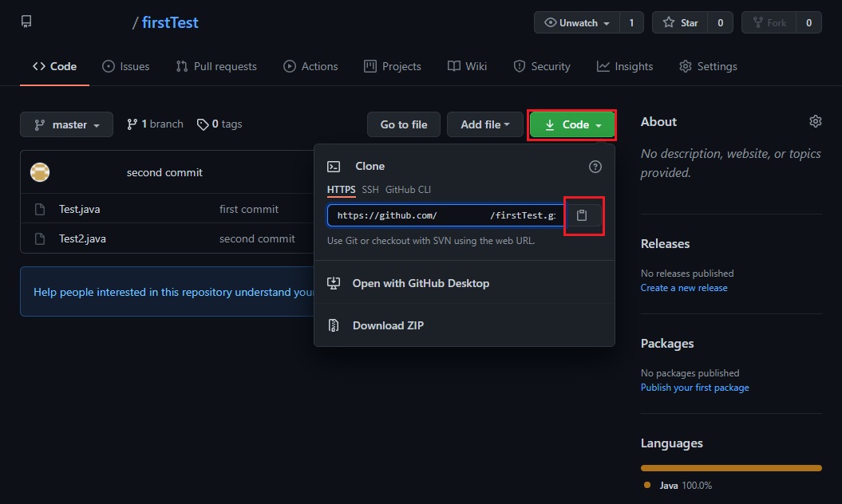Open the Wiki tab
Screen dimensions: 842x504
click(467, 66)
